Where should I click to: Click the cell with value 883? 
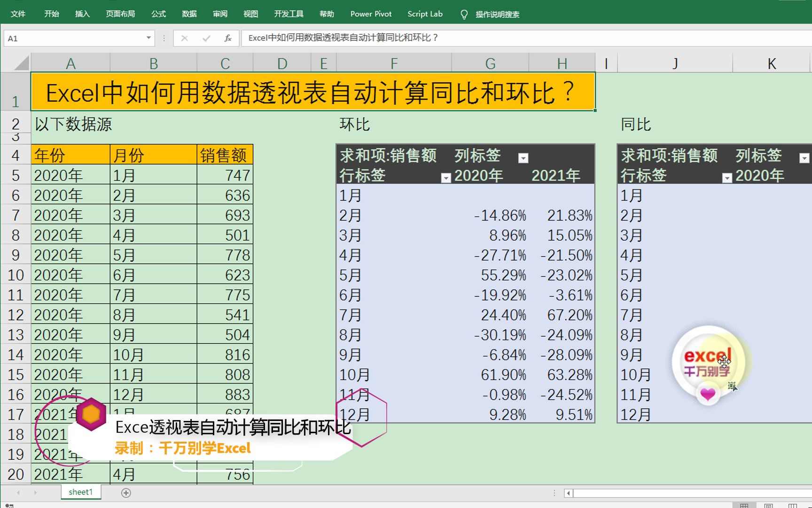click(225, 394)
